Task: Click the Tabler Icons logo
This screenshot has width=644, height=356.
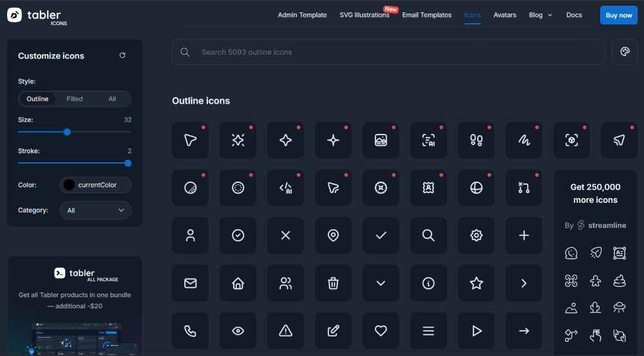Action: coord(37,17)
